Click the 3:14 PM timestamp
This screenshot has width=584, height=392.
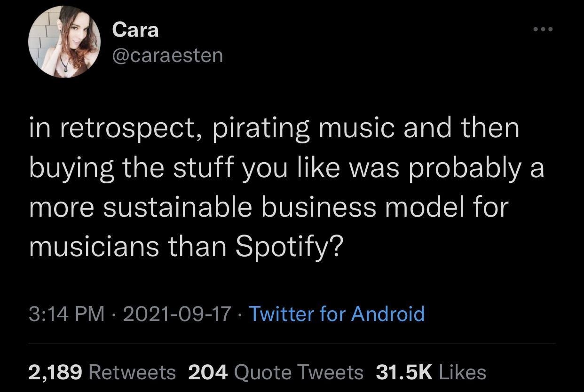67,314
